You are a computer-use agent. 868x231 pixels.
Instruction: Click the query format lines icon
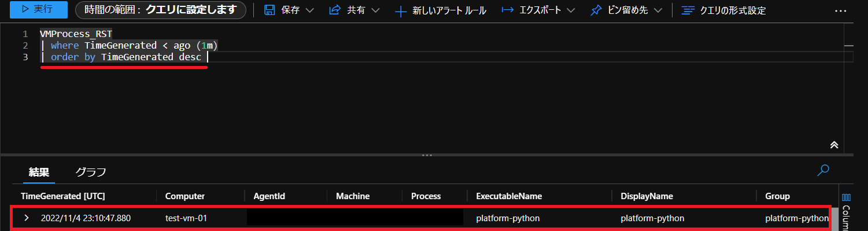[x=688, y=10]
